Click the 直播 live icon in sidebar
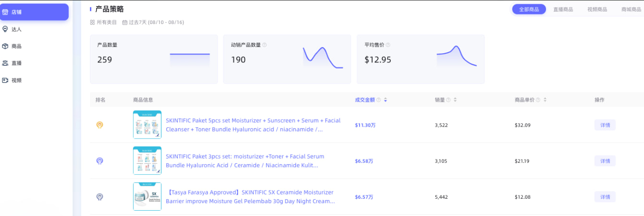The width and height of the screenshot is (644, 216). [5, 63]
